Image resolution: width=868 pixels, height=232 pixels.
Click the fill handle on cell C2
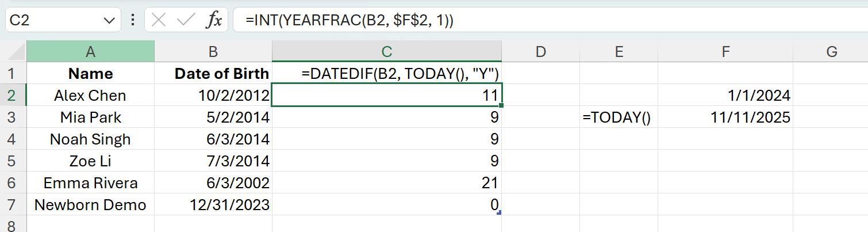tap(502, 105)
